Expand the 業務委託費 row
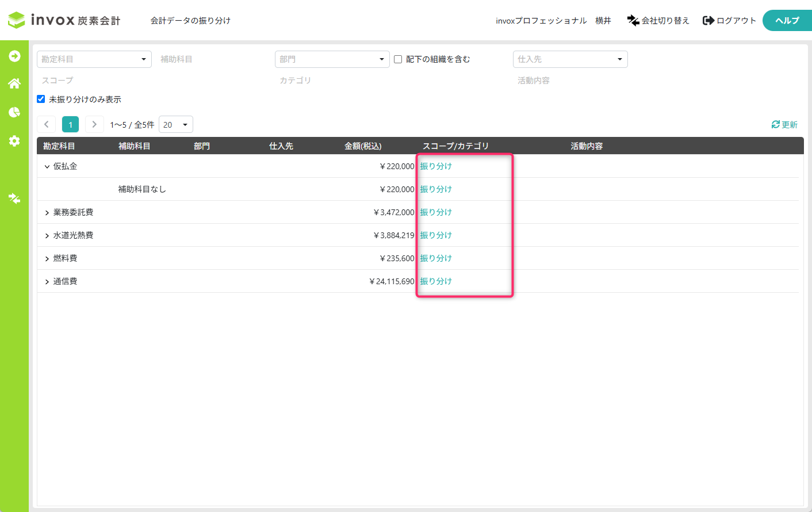Viewport: 812px width, 512px height. (47, 213)
